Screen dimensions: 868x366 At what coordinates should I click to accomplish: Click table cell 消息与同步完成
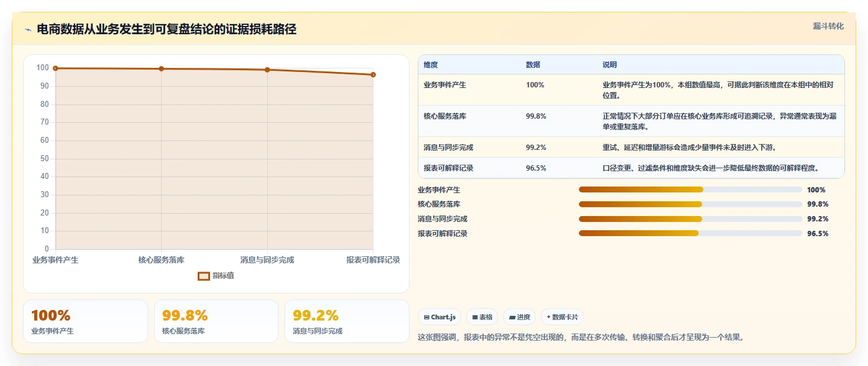click(448, 148)
